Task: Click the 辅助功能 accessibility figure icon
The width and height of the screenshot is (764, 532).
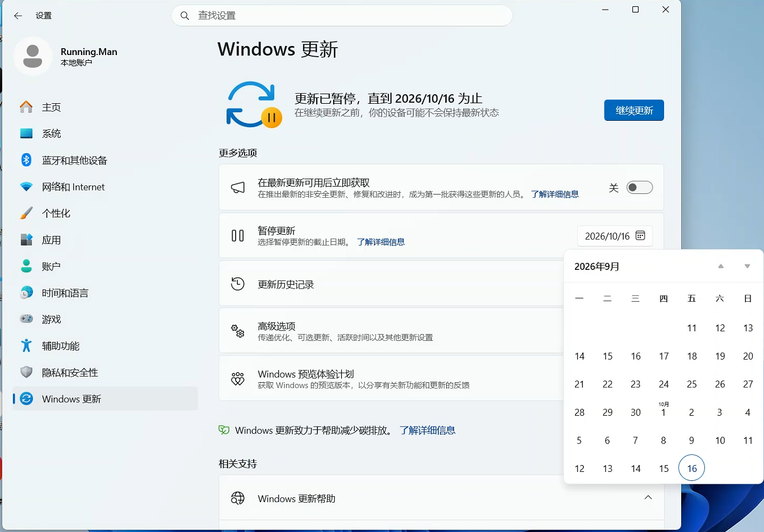Action: [26, 345]
